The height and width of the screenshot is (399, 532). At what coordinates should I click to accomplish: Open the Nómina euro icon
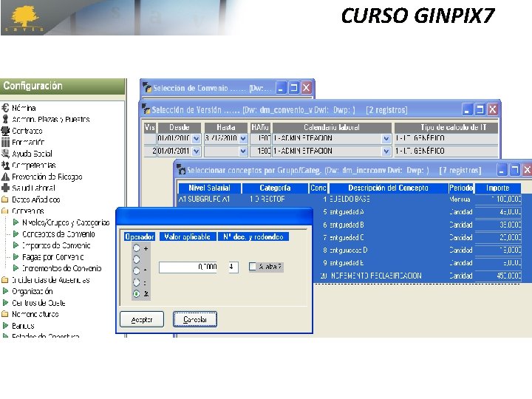(5, 108)
